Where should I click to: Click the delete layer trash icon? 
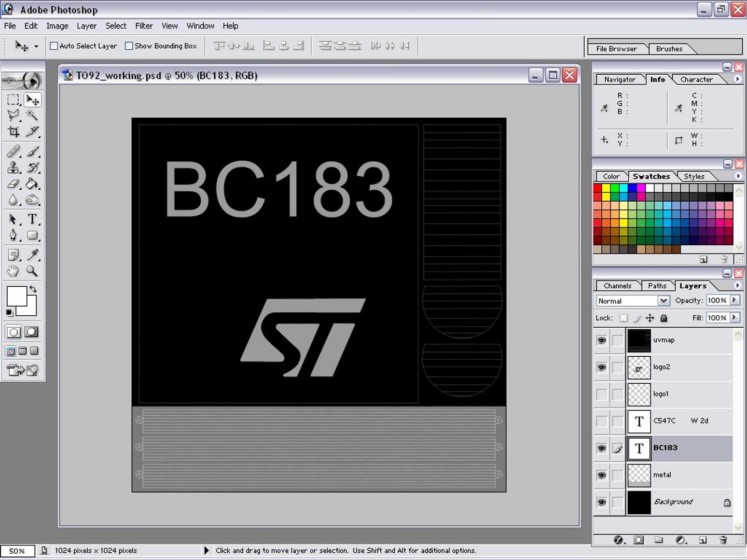click(x=723, y=540)
